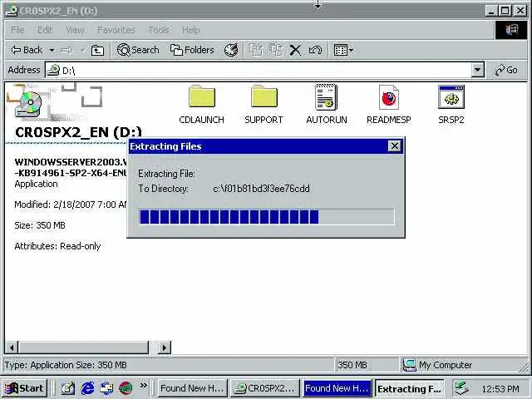The image size is (532, 399).
Task: Click the left scroll arrow of horizontal scrollbar
Action: [x=12, y=347]
